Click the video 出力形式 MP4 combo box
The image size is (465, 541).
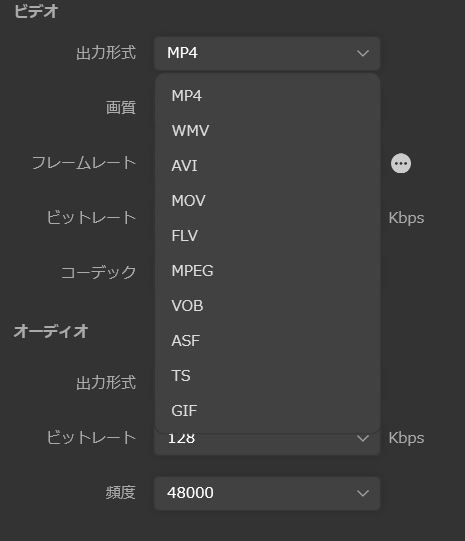coord(267,53)
